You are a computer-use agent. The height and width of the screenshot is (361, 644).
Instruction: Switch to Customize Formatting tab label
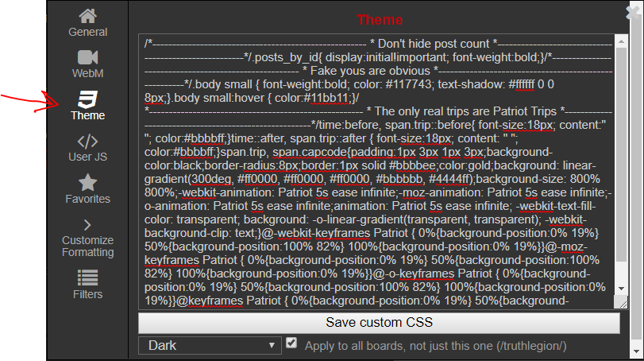coord(87,246)
